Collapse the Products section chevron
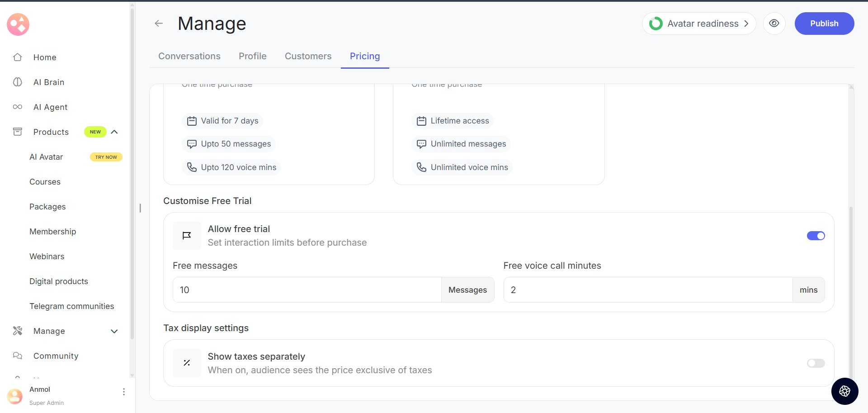 114,132
